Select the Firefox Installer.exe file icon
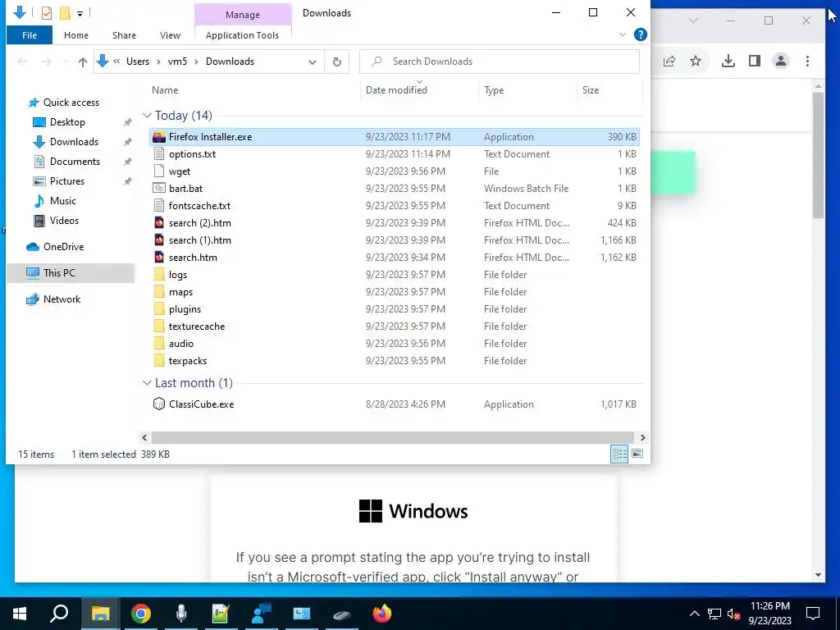 click(159, 137)
